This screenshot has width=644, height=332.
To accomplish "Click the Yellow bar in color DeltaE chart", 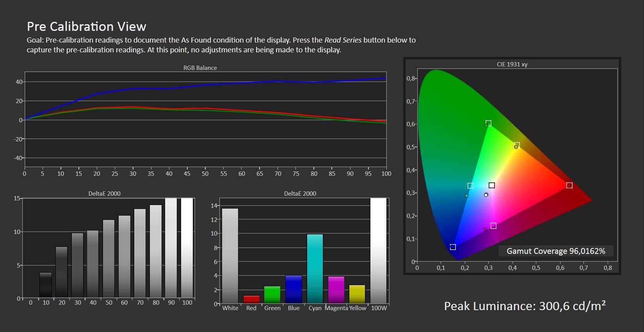I will pos(357,294).
